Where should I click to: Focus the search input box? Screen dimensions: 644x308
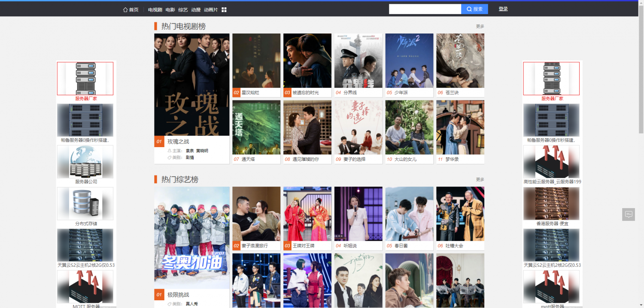(425, 9)
